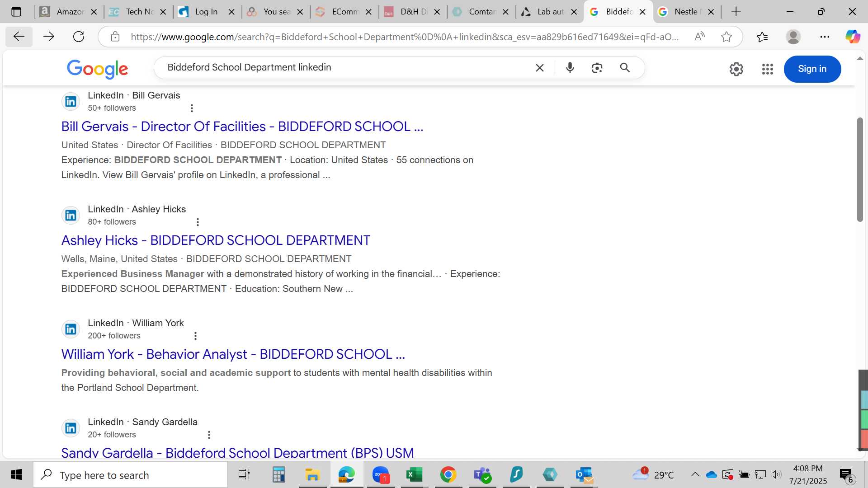Click LinkedIn favicon beside William York

pyautogui.click(x=71, y=329)
